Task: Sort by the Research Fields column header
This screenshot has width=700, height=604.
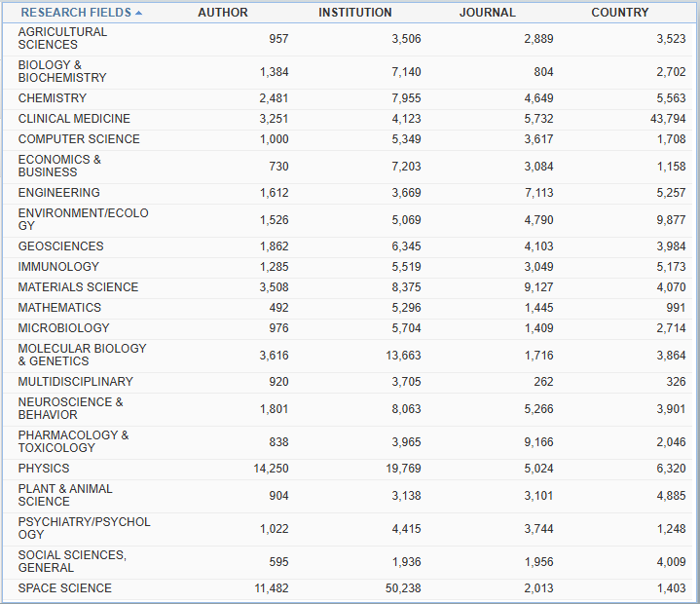Action: [76, 13]
